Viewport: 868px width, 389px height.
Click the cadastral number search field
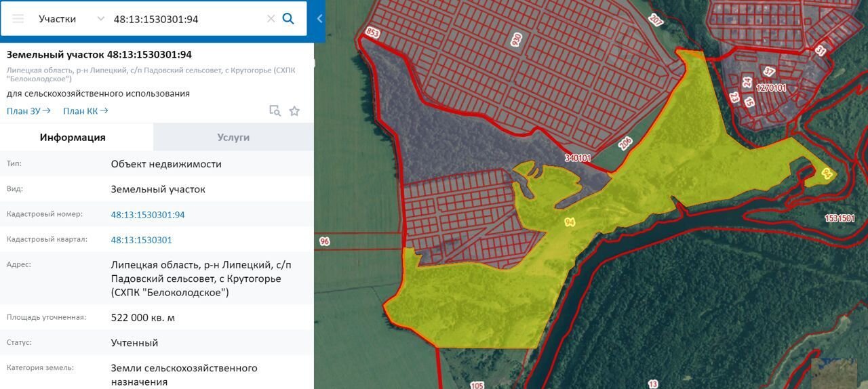(x=183, y=19)
